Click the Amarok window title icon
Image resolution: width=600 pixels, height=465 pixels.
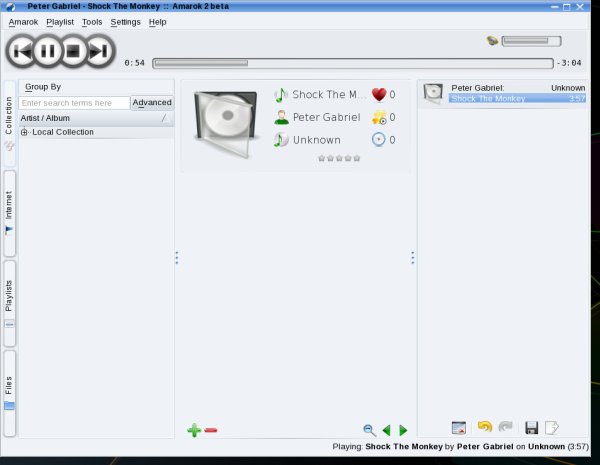coord(10,7)
